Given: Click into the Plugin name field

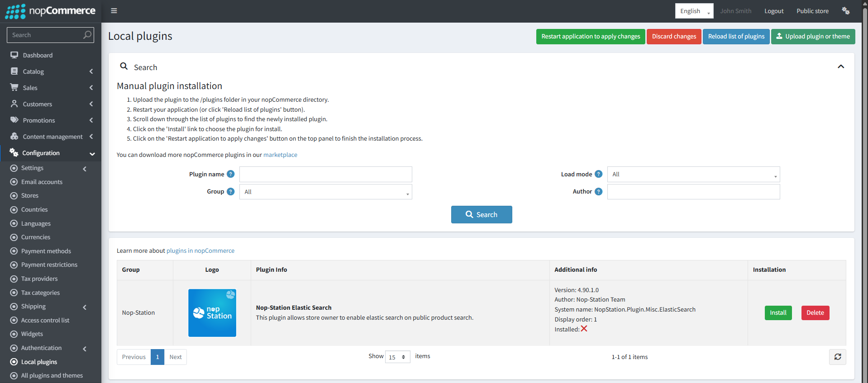Looking at the screenshot, I should point(325,175).
